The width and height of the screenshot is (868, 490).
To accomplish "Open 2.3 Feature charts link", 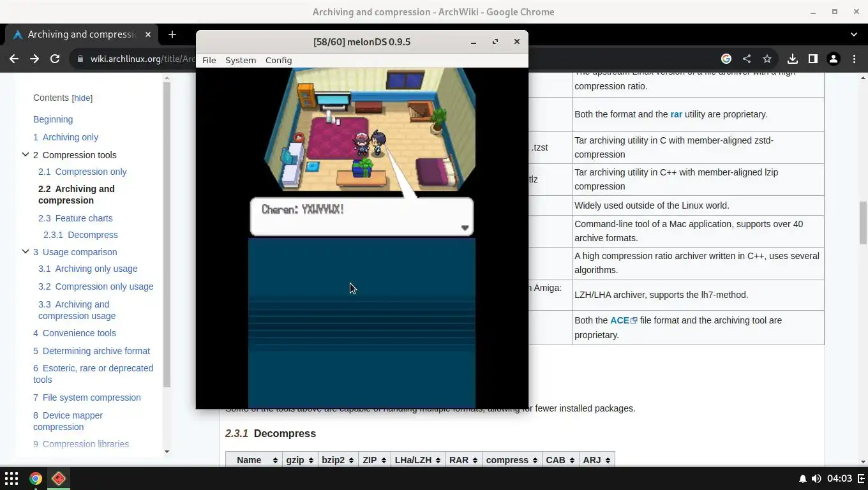I will click(x=75, y=218).
